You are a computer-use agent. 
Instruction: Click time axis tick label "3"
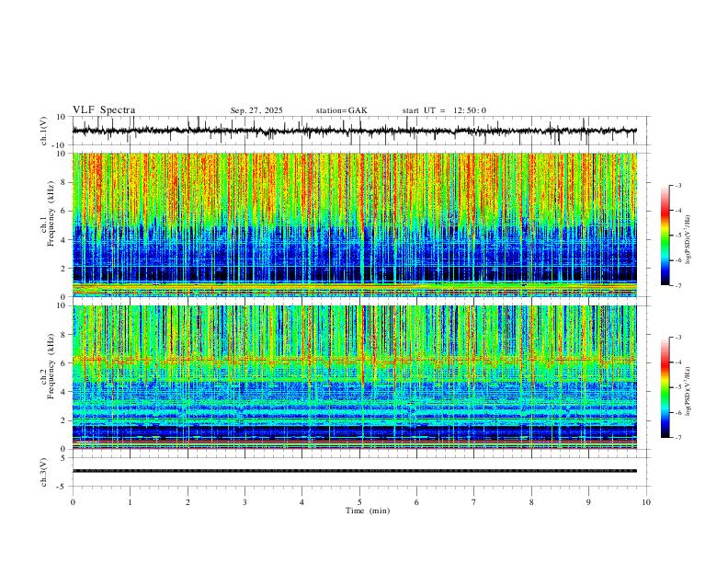[x=245, y=502]
